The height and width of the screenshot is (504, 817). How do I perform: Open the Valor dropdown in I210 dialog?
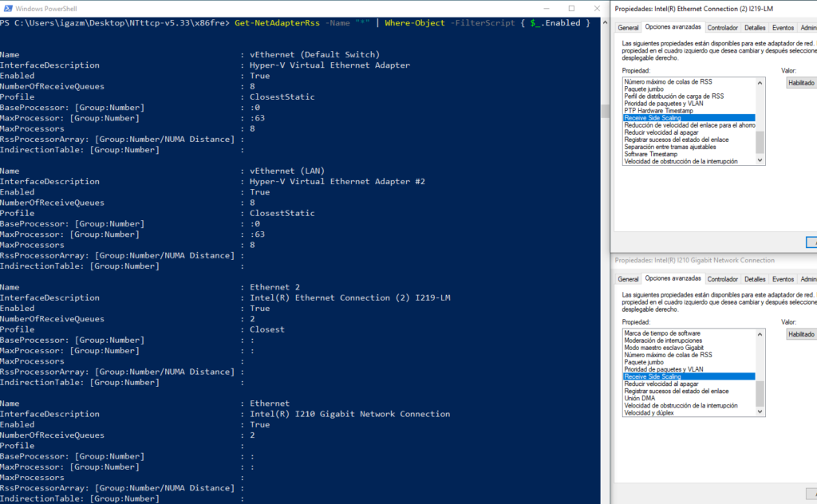tap(800, 334)
